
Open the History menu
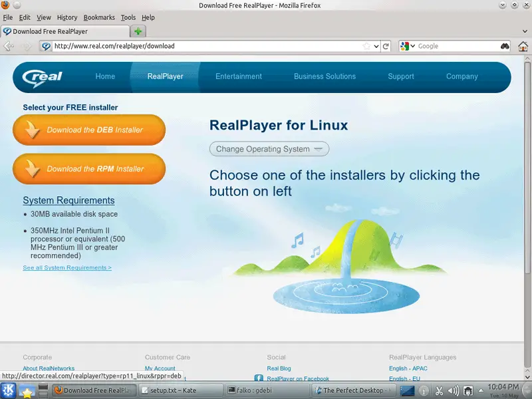pos(67,17)
